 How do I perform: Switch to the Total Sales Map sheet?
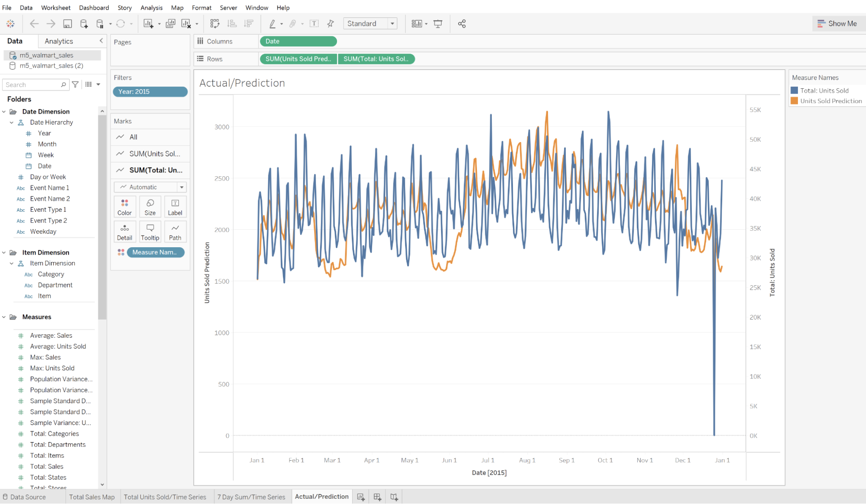(92, 497)
